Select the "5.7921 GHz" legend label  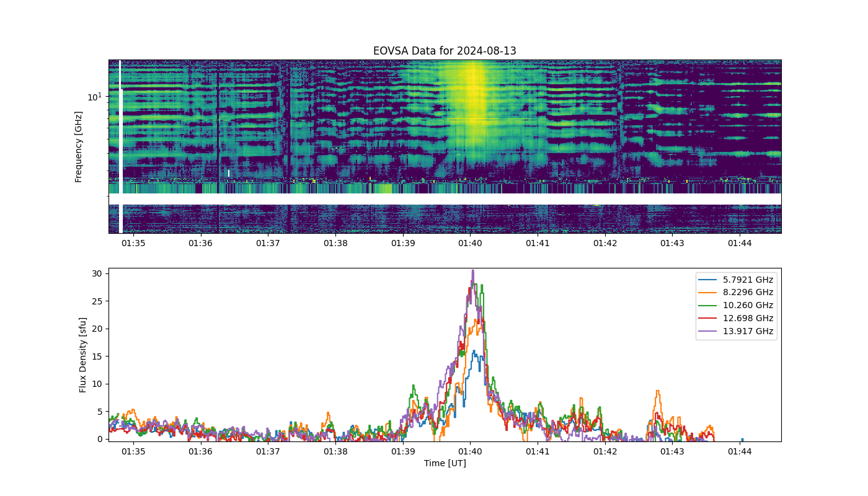tap(748, 280)
